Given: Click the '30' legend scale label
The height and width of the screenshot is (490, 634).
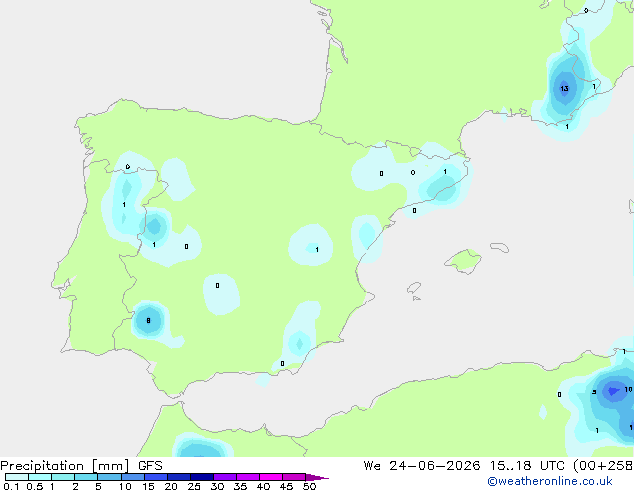Looking at the screenshot, I should click(217, 486).
